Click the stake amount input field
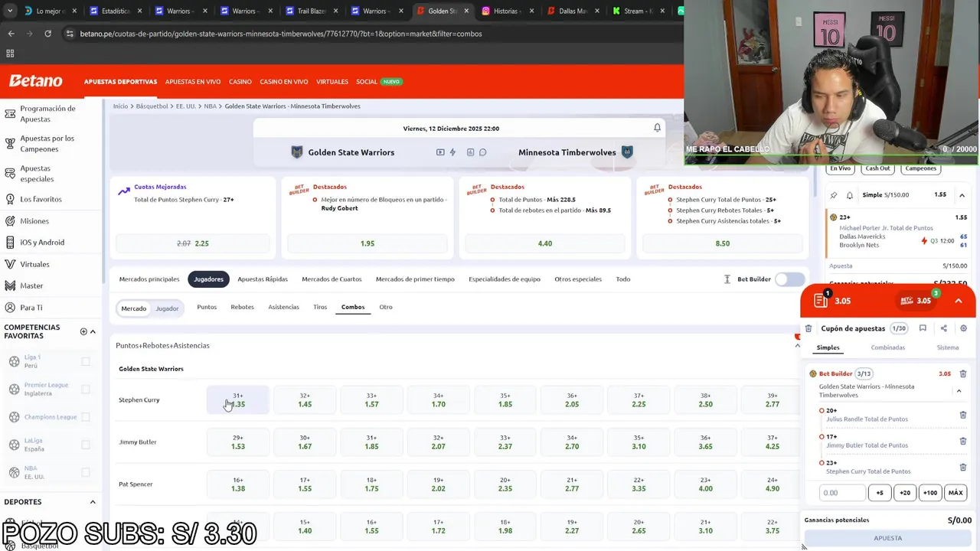This screenshot has width=980, height=551. 842,493
